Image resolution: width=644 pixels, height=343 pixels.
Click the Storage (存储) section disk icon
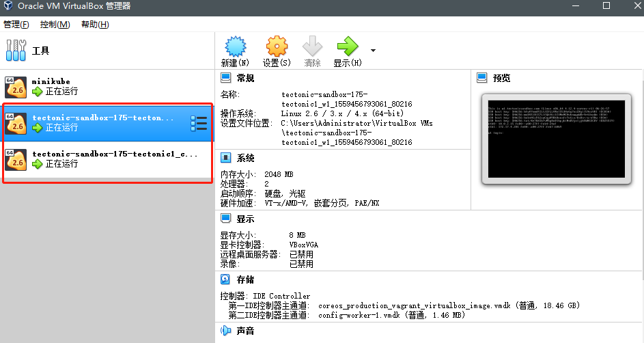click(225, 279)
